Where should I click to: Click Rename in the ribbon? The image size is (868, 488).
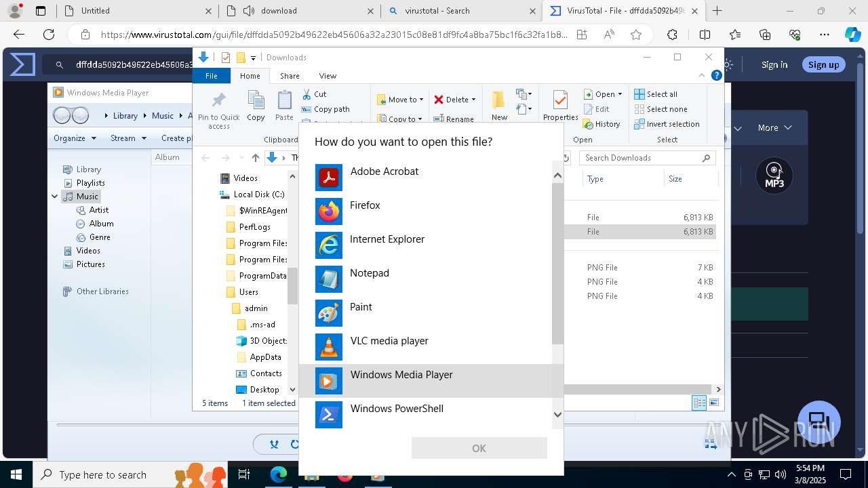pyautogui.click(x=454, y=119)
